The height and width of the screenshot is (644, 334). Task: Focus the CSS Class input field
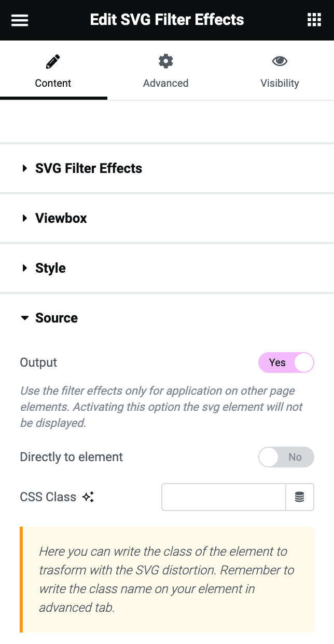pyautogui.click(x=223, y=497)
